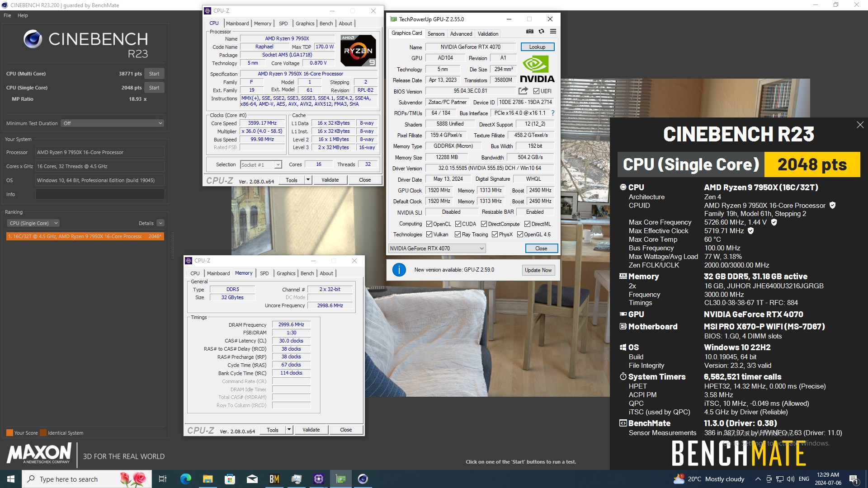Open the CPU (Single Core) ranking dropdown
The height and width of the screenshot is (488, 868).
click(33, 223)
